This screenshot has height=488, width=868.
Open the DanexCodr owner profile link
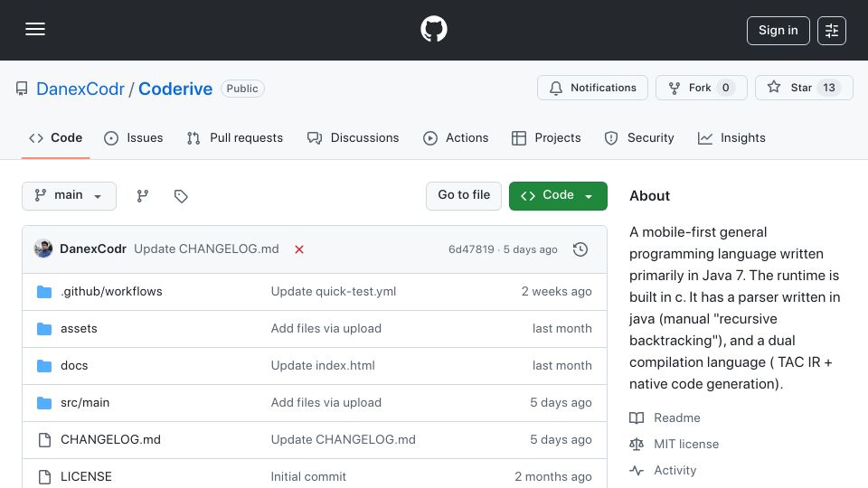[x=80, y=89]
